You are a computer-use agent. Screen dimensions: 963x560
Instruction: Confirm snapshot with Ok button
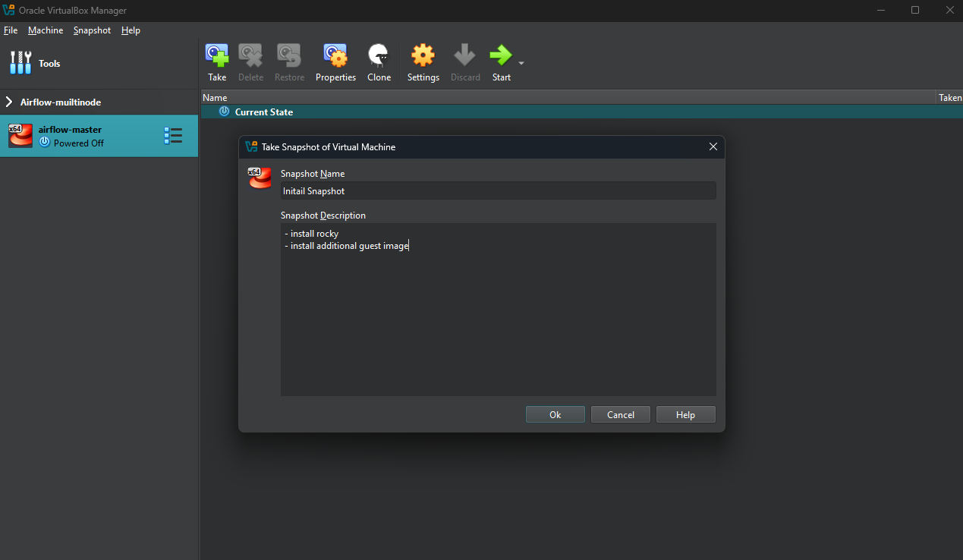pyautogui.click(x=555, y=414)
